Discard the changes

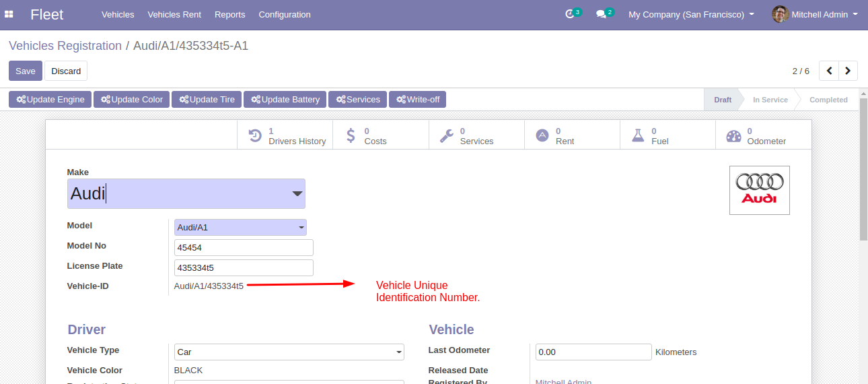tap(66, 71)
